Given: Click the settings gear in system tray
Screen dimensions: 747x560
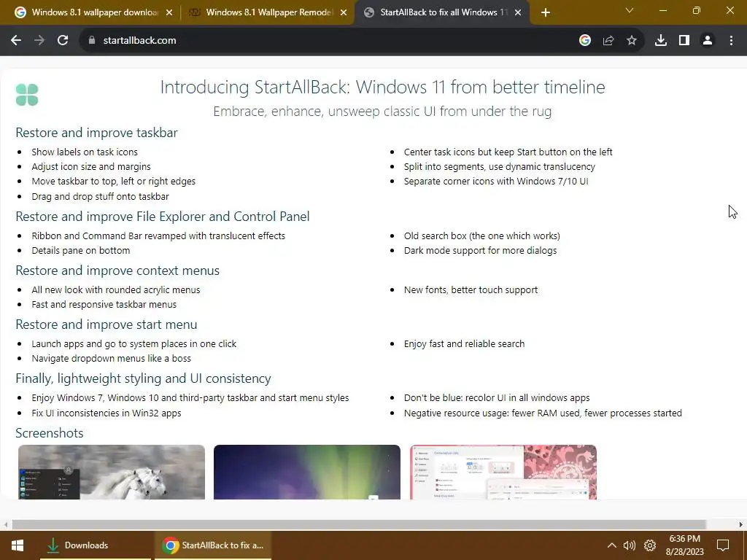Looking at the screenshot, I should pyautogui.click(x=650, y=545).
